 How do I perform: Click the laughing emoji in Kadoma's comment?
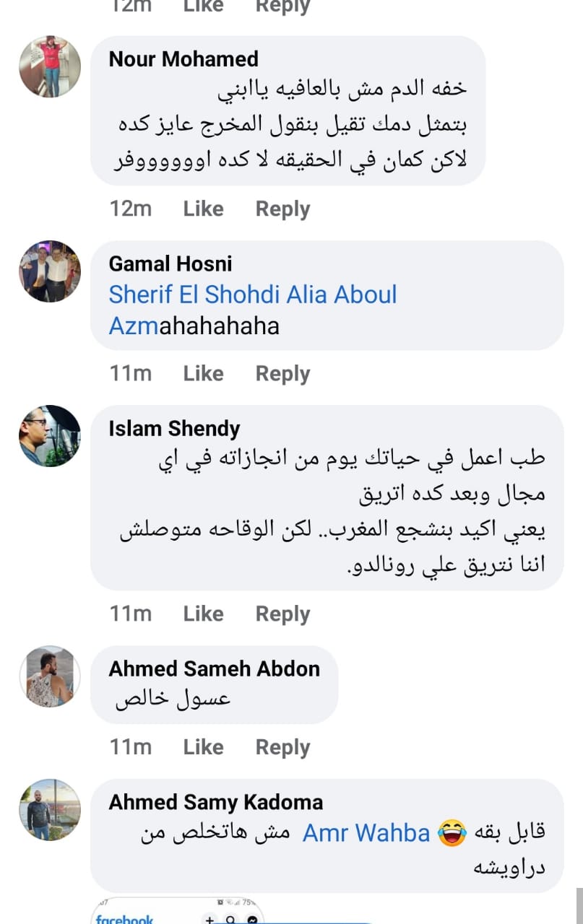click(452, 834)
